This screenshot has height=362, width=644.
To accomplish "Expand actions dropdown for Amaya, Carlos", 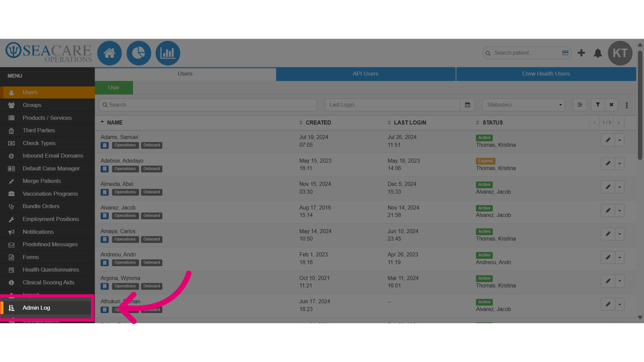I will coord(620,234).
